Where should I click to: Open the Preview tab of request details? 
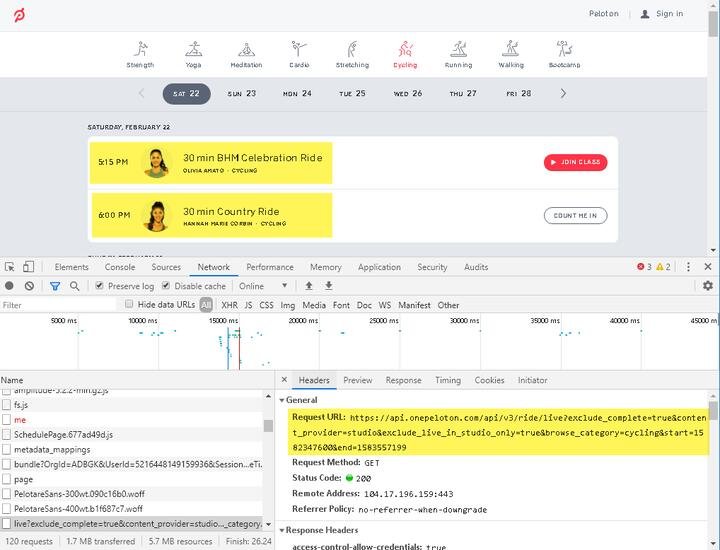pos(358,380)
